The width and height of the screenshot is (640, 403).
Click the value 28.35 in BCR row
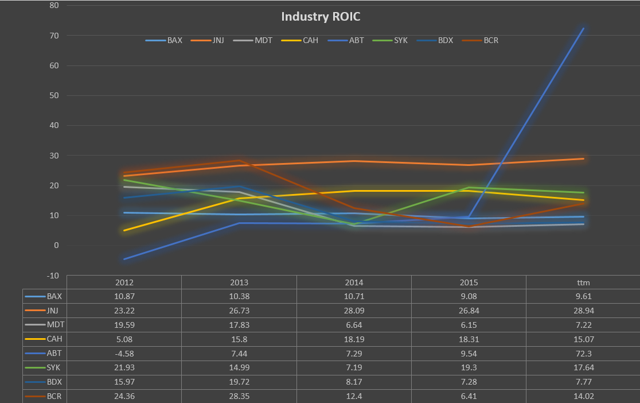[239, 396]
